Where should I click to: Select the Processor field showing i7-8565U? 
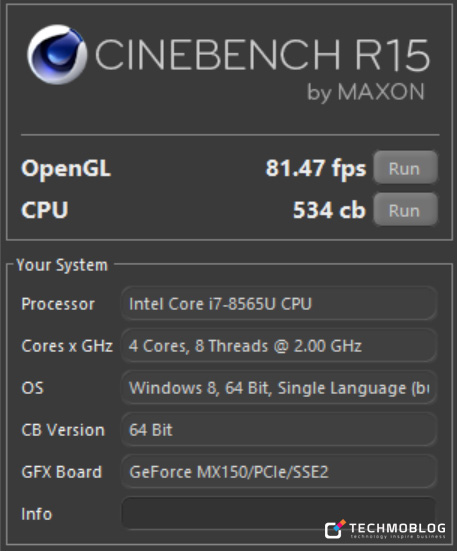(x=279, y=304)
